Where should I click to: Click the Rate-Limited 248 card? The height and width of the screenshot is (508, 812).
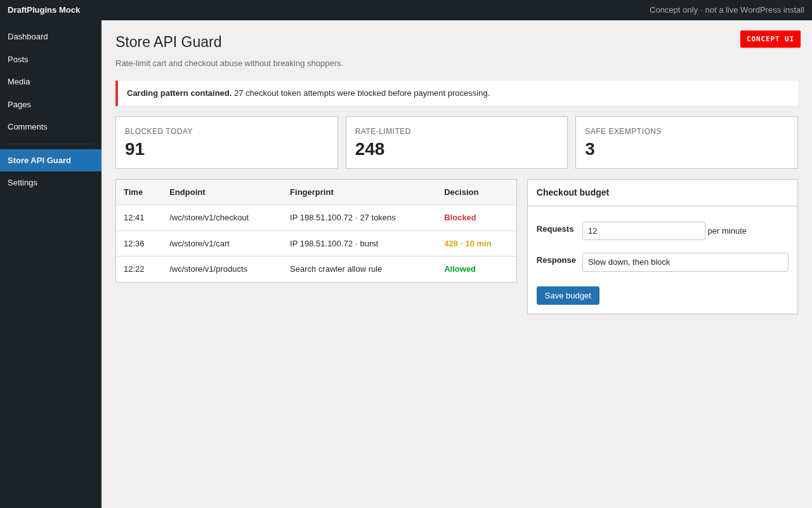[457, 142]
